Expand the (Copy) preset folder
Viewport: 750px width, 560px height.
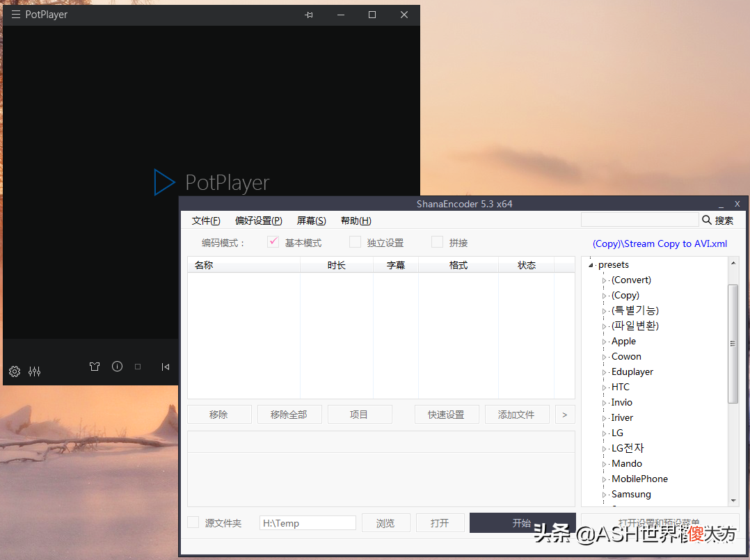pos(604,296)
